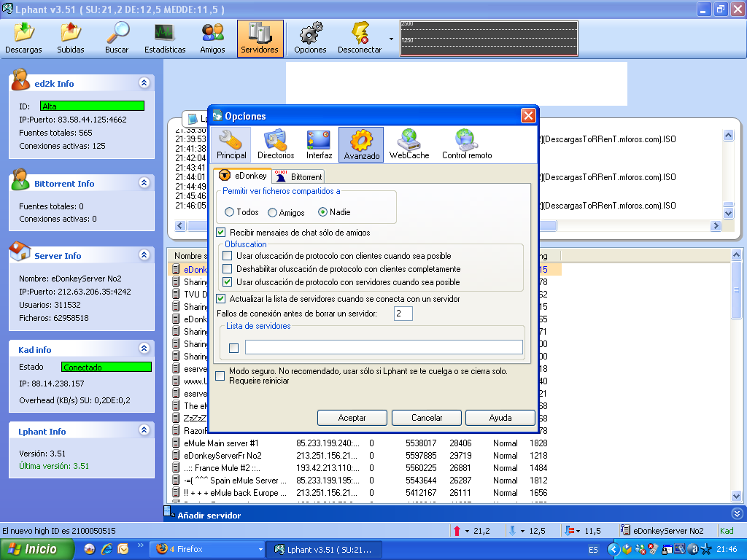Screen dimensions: 747x560
Task: Open Opciones from the main toolbar
Action: point(310,38)
